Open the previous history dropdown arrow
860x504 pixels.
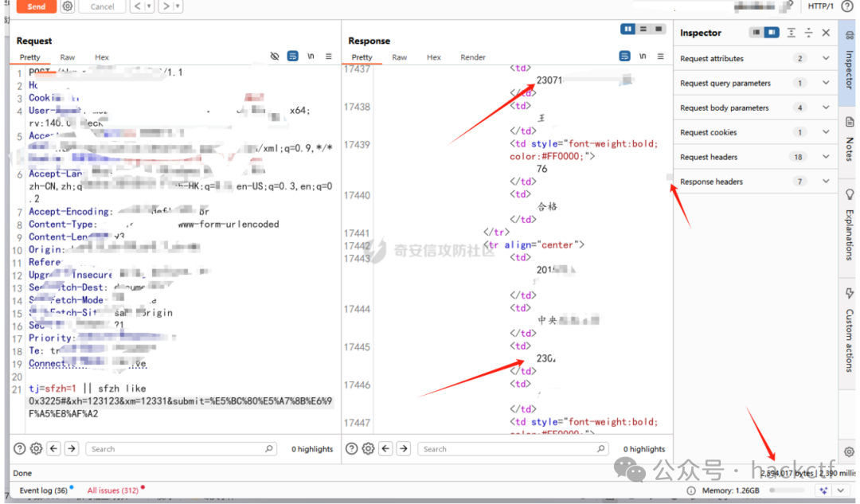tap(149, 6)
